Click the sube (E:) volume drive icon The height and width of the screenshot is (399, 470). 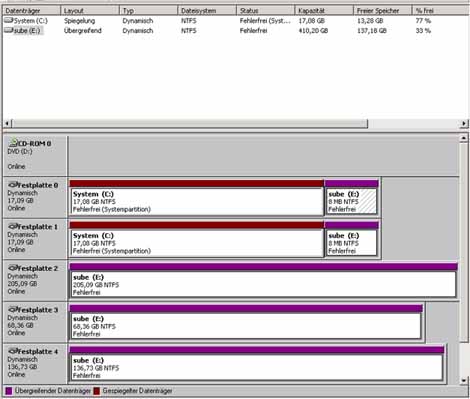pos(9,31)
